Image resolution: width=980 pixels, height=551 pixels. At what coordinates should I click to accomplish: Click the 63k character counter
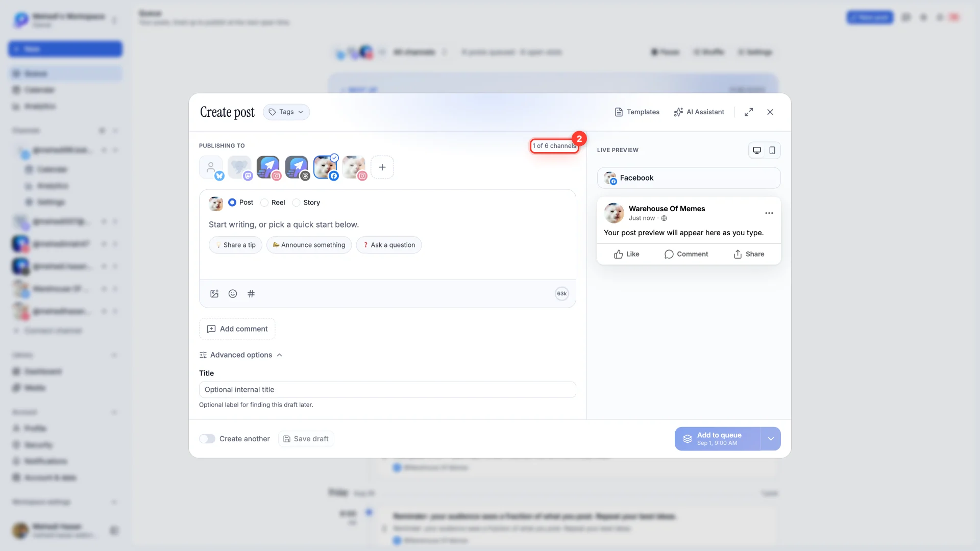562,294
